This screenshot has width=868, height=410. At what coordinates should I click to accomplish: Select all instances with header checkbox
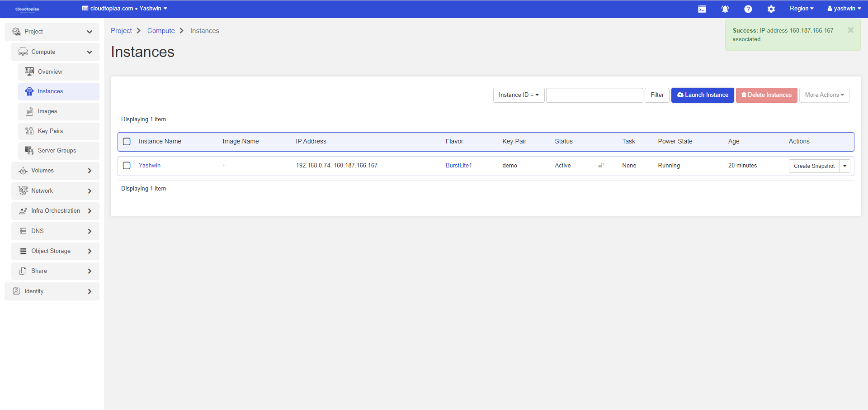tap(127, 142)
